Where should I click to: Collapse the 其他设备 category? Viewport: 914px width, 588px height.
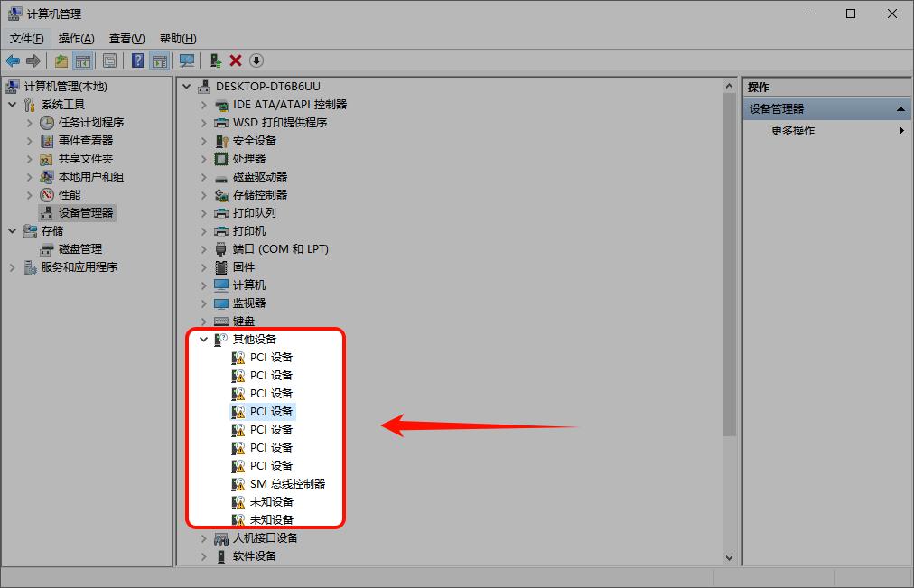[x=204, y=340]
